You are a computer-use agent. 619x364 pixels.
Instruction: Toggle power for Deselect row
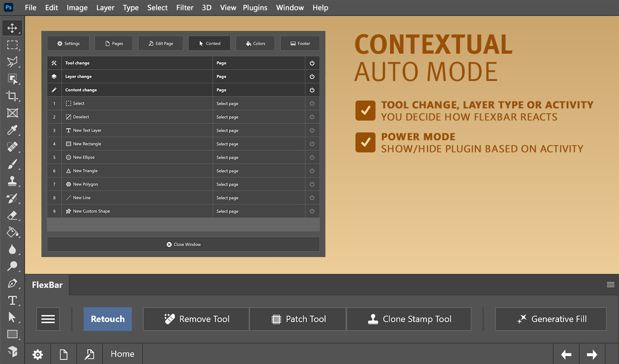point(312,117)
